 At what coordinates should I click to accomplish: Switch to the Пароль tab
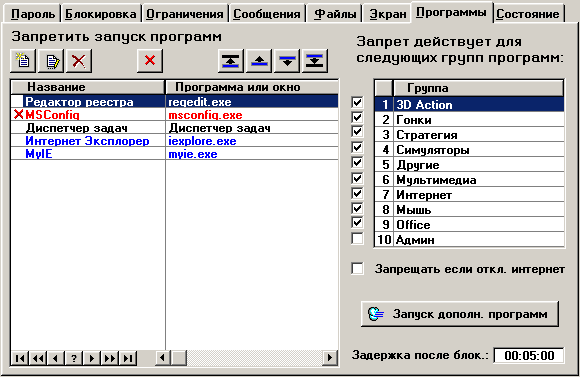click(x=33, y=14)
